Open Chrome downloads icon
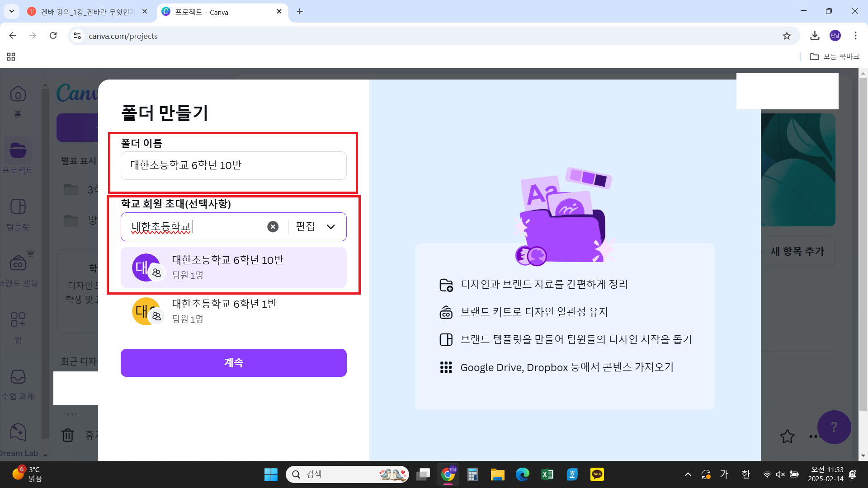The height and width of the screenshot is (488, 868). pos(815,36)
